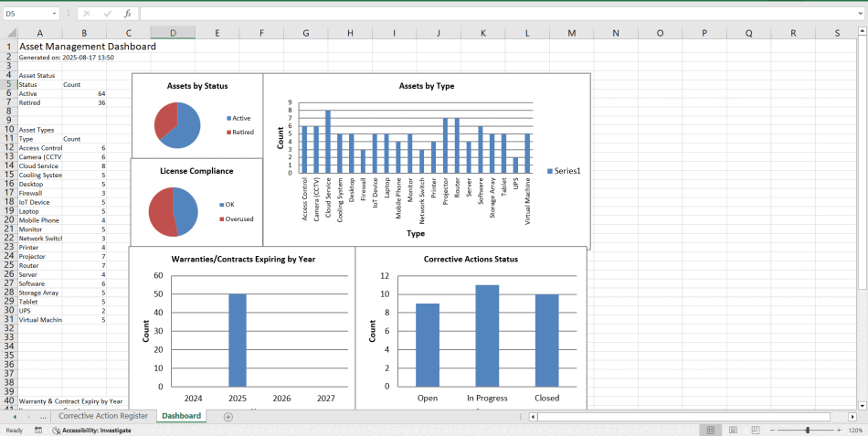Select the Active count cell 64
The height and width of the screenshot is (437, 868).
click(x=84, y=93)
